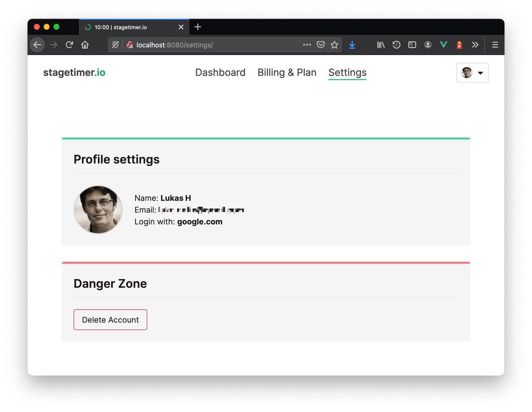Click the browser back arrow button
Image resolution: width=532 pixels, height=412 pixels.
click(x=37, y=45)
